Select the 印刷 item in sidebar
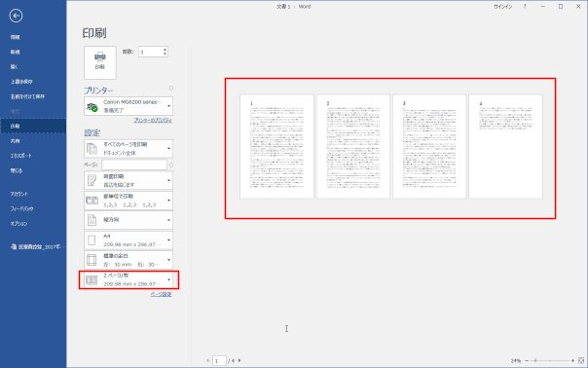The height and width of the screenshot is (368, 588). point(33,126)
